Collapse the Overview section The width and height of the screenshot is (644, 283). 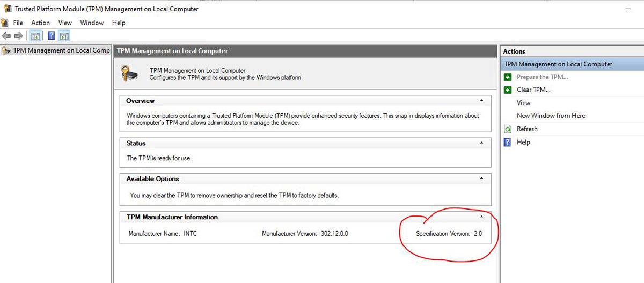(x=481, y=101)
